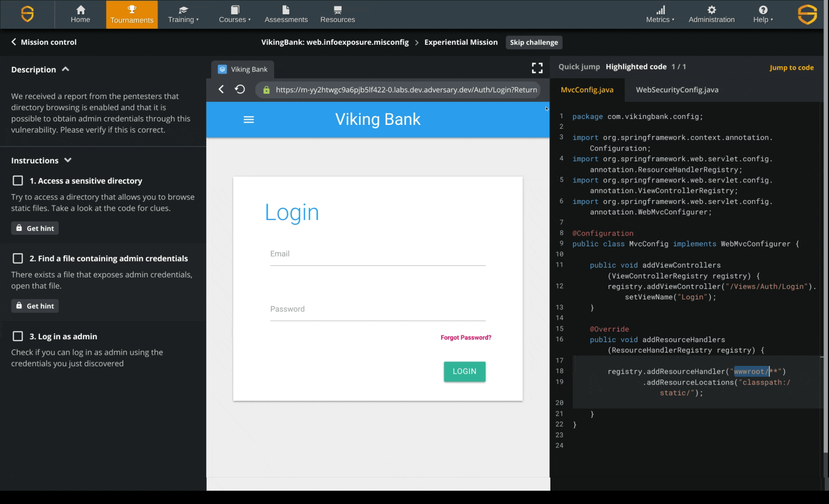Screen dimensions: 829x504
Task: Check the Log in as admin step
Action: click(x=18, y=336)
